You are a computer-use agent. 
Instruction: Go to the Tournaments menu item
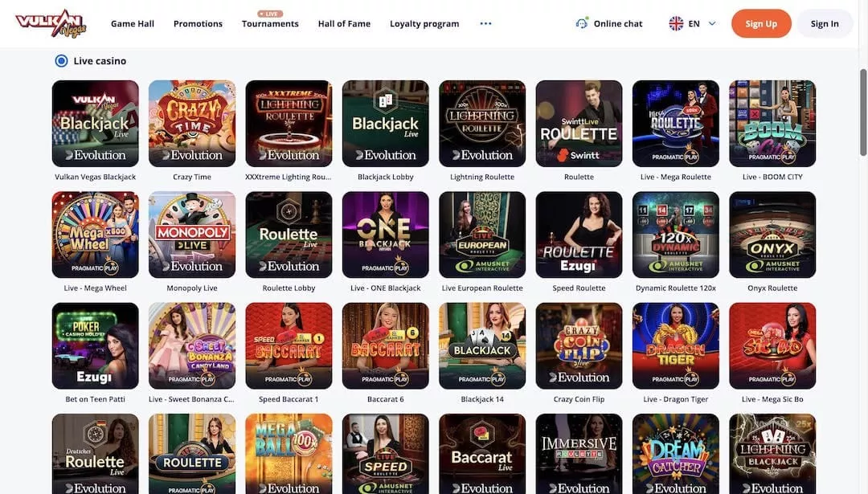[270, 24]
